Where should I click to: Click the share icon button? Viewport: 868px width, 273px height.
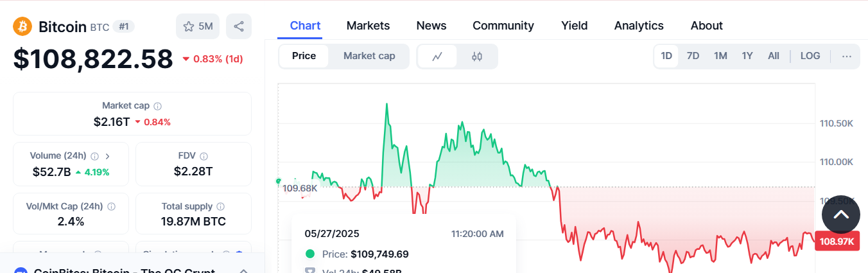239,26
